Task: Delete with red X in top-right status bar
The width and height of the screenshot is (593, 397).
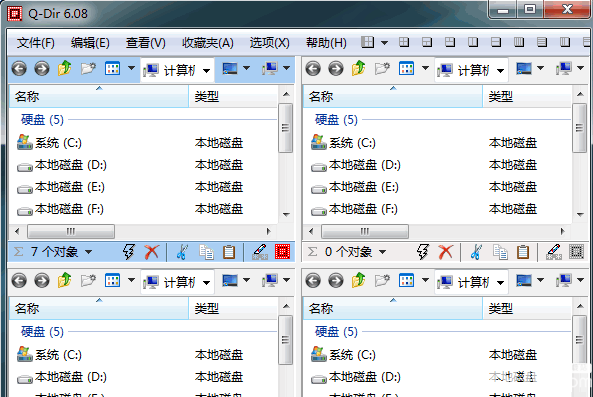Action: pos(446,252)
